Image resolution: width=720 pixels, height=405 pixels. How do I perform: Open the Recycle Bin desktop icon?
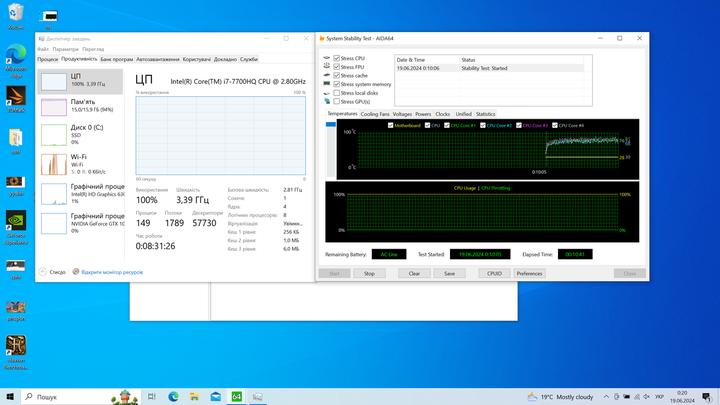(x=16, y=16)
